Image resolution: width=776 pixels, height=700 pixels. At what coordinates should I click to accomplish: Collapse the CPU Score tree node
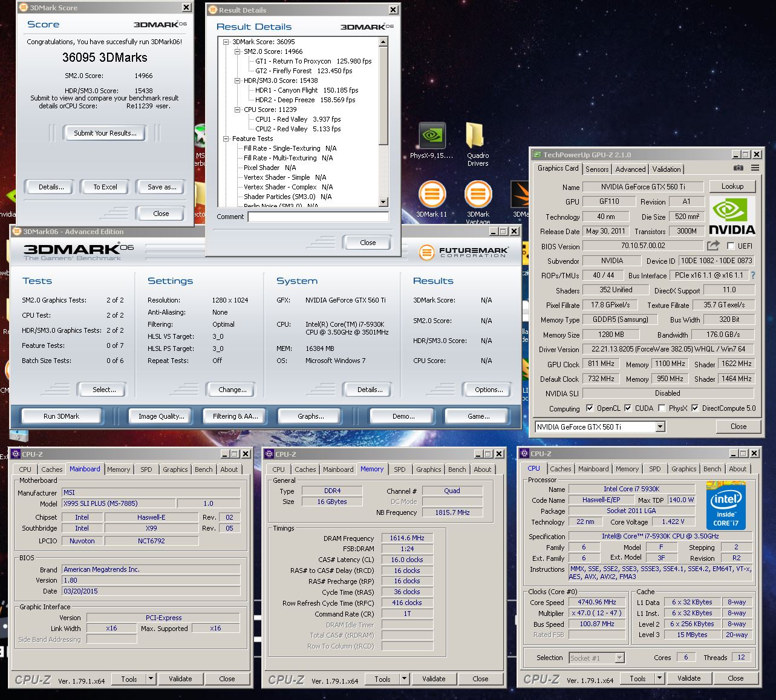point(238,110)
